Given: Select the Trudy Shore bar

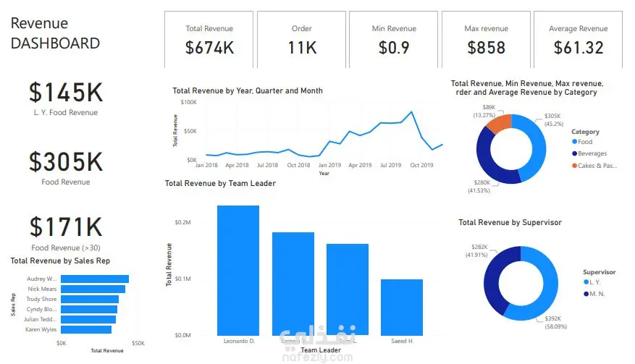Looking at the screenshot, I should click(x=90, y=299).
